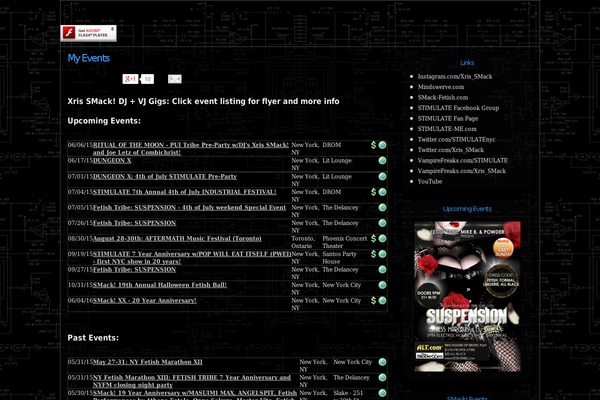Visit Mindswerve.com link
Image resolution: width=600 pixels, height=400 pixels.
[x=440, y=87]
